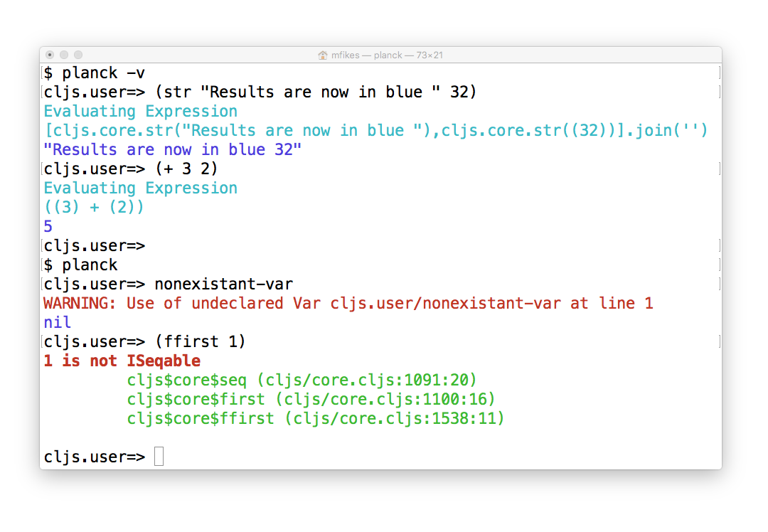Zoom the terminal window with the third button

[78, 55]
